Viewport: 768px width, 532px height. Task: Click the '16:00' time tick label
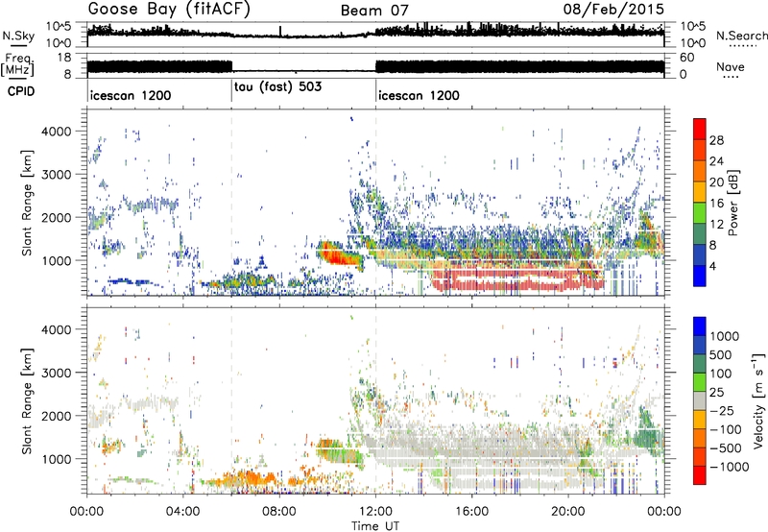pyautogui.click(x=471, y=512)
